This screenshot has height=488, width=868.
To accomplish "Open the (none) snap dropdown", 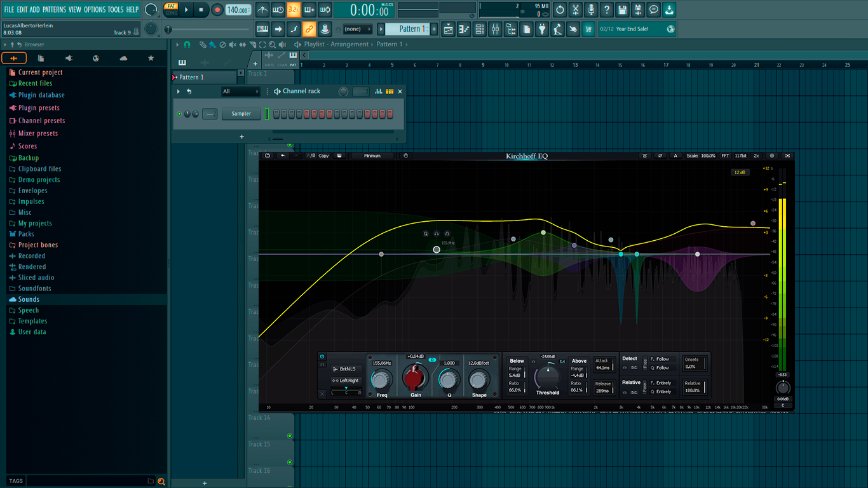I will pos(356,29).
